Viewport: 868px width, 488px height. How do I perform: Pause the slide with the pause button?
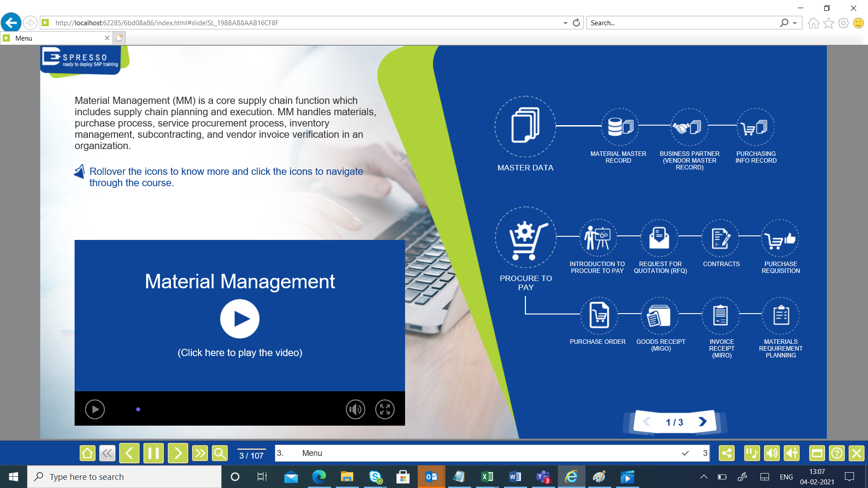pos(153,453)
